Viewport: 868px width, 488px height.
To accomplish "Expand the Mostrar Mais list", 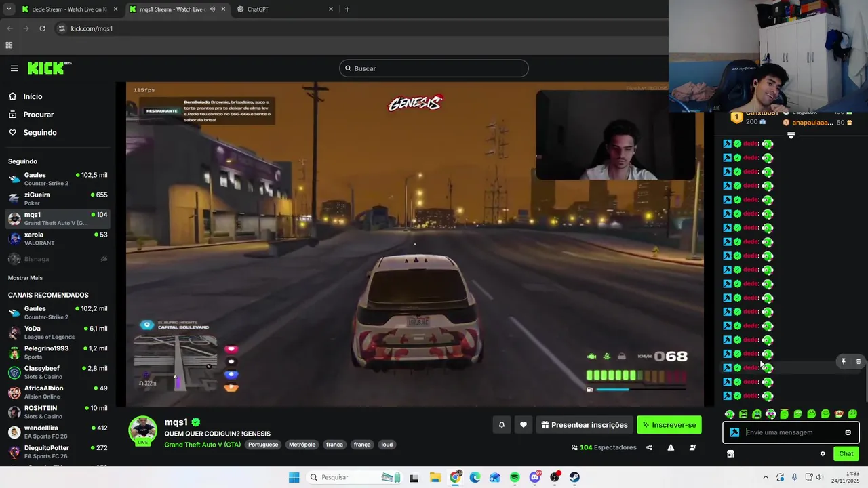I will pos(25,278).
